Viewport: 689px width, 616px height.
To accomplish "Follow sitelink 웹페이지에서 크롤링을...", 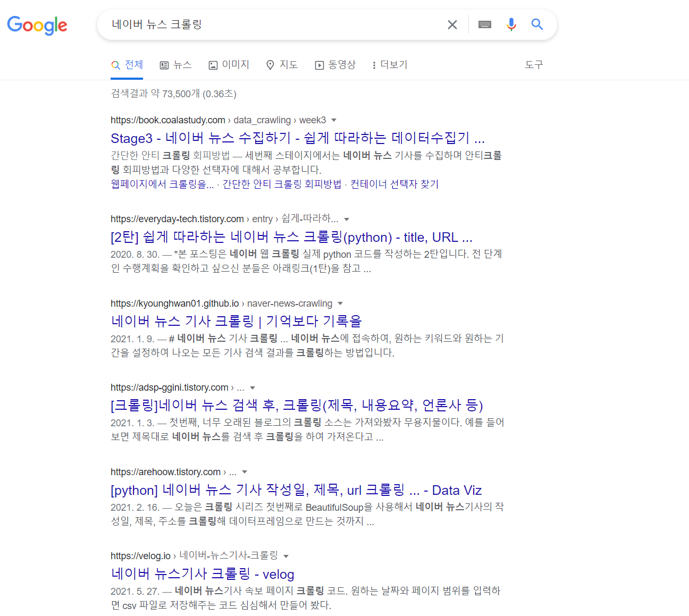I will coord(162,184).
